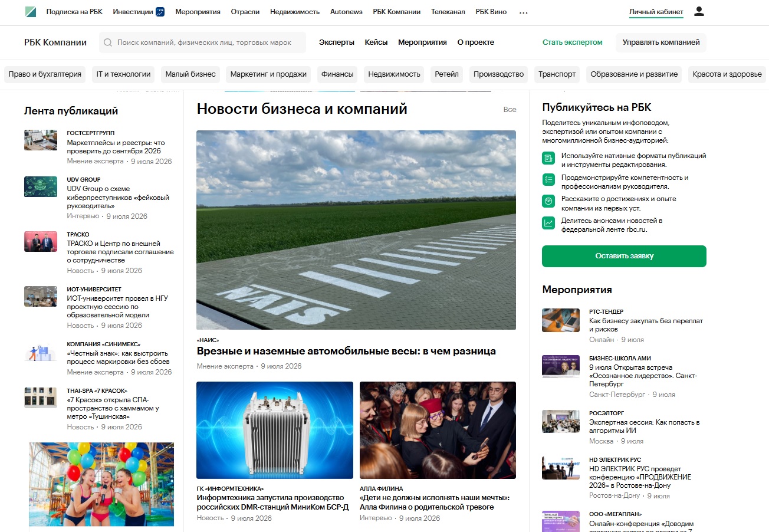Open 7 Красок СПА-пространство publication
This screenshot has width=769, height=532.
[x=113, y=408]
